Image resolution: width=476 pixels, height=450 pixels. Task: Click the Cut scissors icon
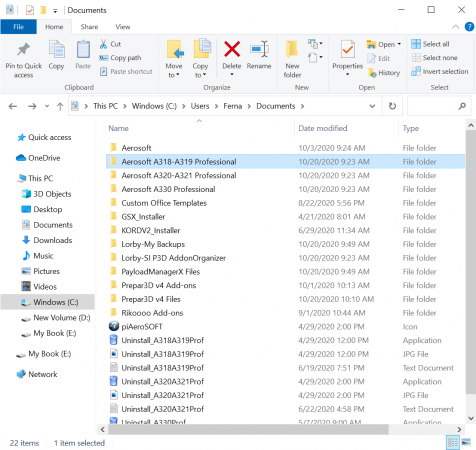[103, 44]
